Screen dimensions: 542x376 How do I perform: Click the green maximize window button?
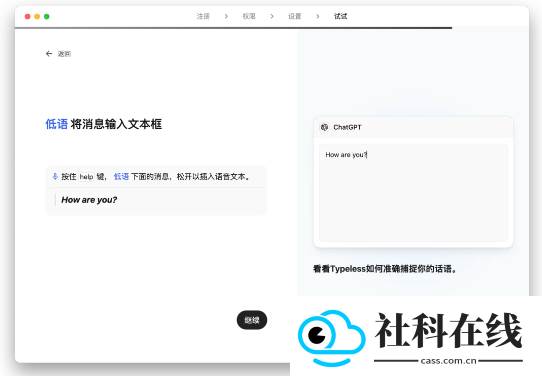[47, 16]
